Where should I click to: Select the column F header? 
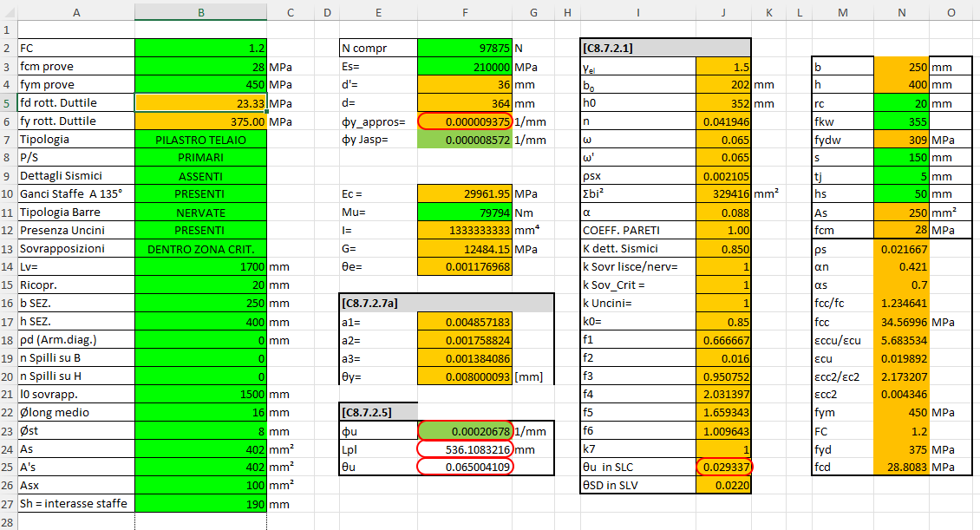click(464, 12)
